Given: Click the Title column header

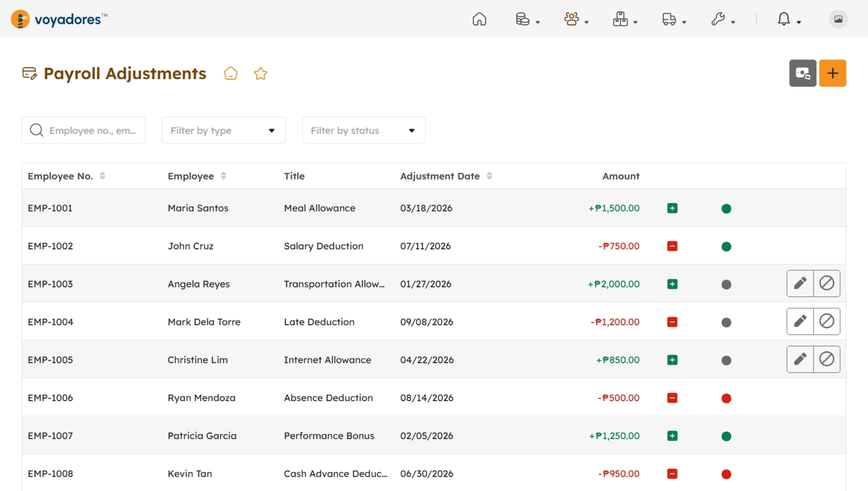Looking at the screenshot, I should click(x=294, y=176).
